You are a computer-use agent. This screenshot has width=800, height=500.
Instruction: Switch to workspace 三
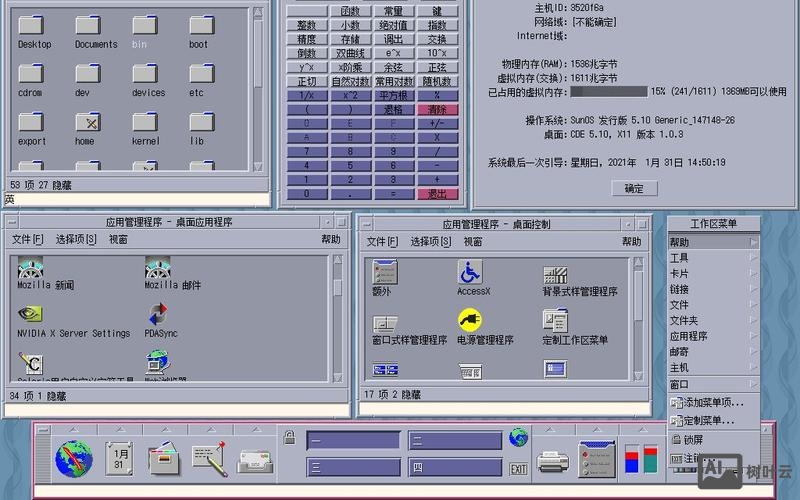353,467
